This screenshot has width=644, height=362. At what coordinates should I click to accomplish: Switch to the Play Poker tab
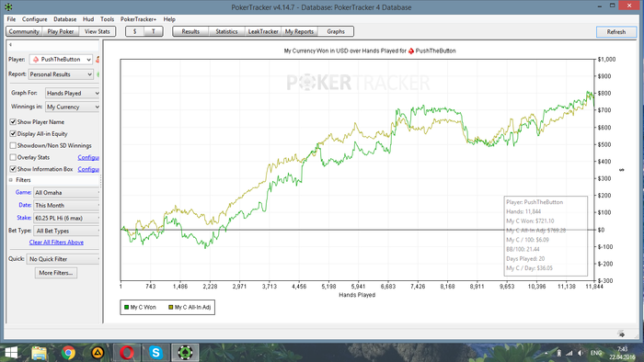click(61, 31)
